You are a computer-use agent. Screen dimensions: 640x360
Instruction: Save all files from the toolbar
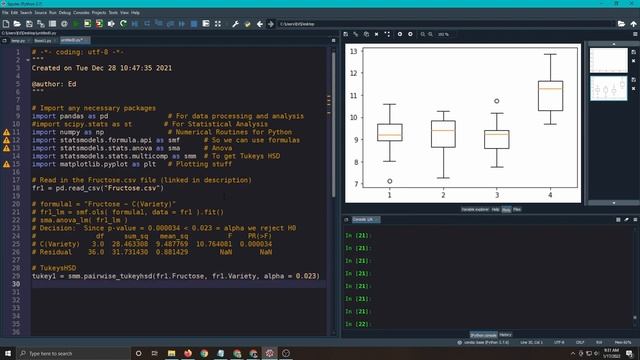click(x=41, y=24)
